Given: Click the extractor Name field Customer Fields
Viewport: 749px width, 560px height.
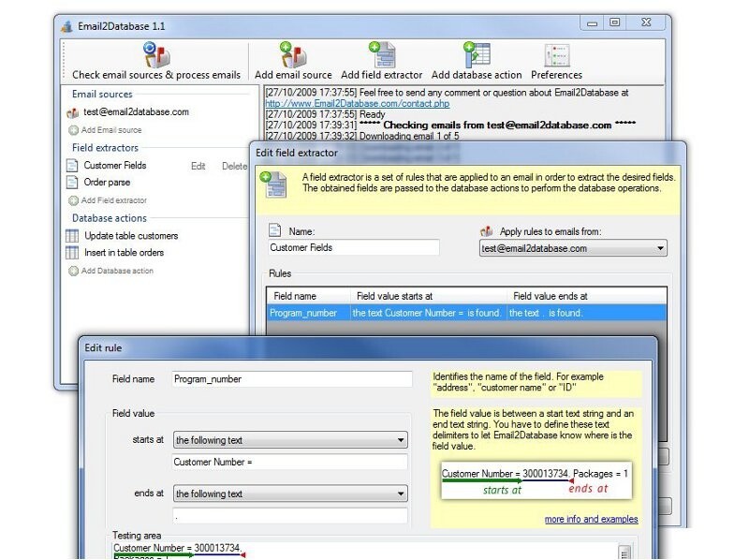Looking at the screenshot, I should 354,247.
